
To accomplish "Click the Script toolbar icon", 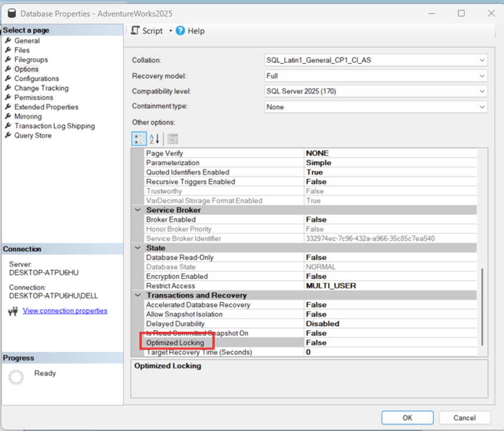I will click(135, 31).
